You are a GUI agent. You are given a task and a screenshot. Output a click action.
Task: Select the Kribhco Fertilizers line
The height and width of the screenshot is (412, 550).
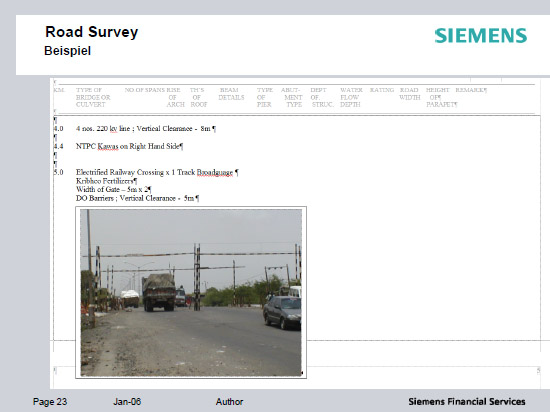(106, 181)
